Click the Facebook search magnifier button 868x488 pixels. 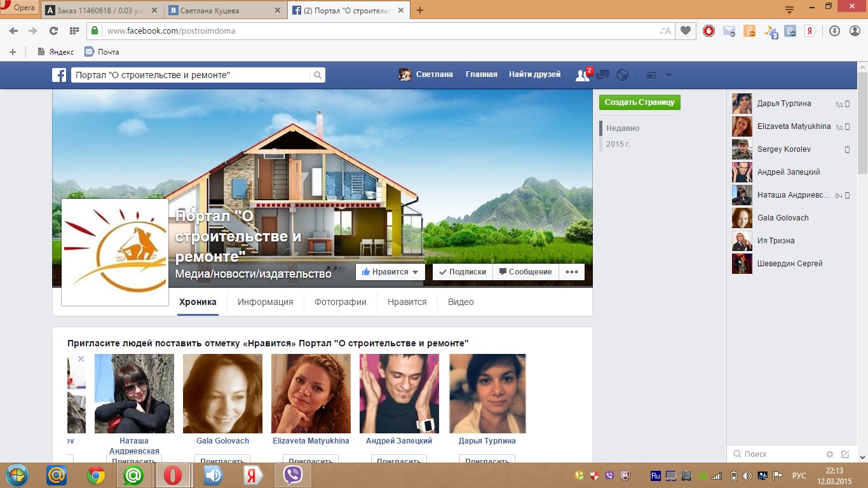tap(318, 75)
